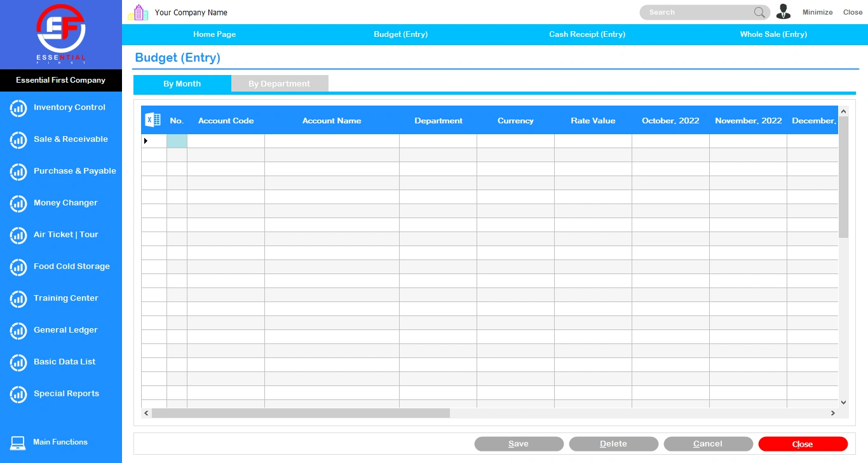Click the Essential First Company label

pos(60,80)
